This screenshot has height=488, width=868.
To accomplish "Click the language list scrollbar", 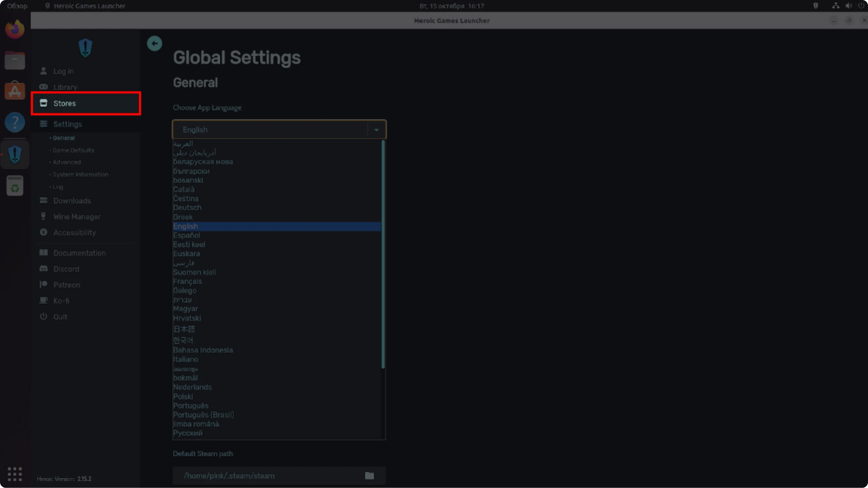I will 383,254.
